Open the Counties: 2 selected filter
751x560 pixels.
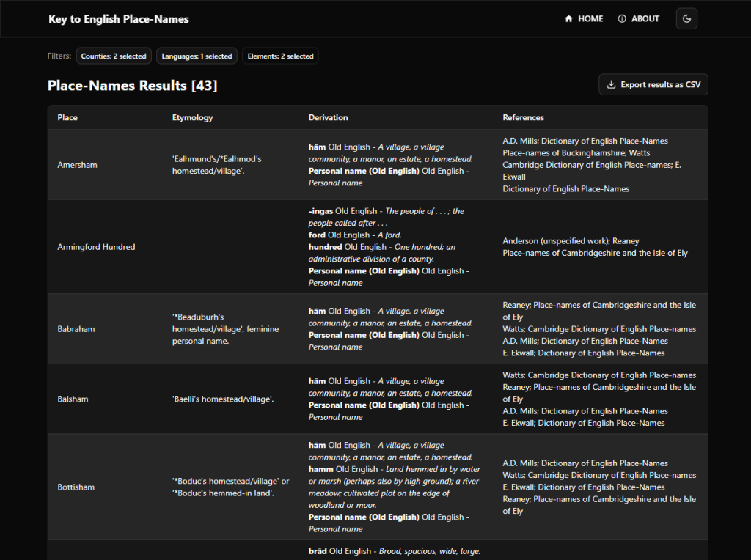[x=114, y=56]
